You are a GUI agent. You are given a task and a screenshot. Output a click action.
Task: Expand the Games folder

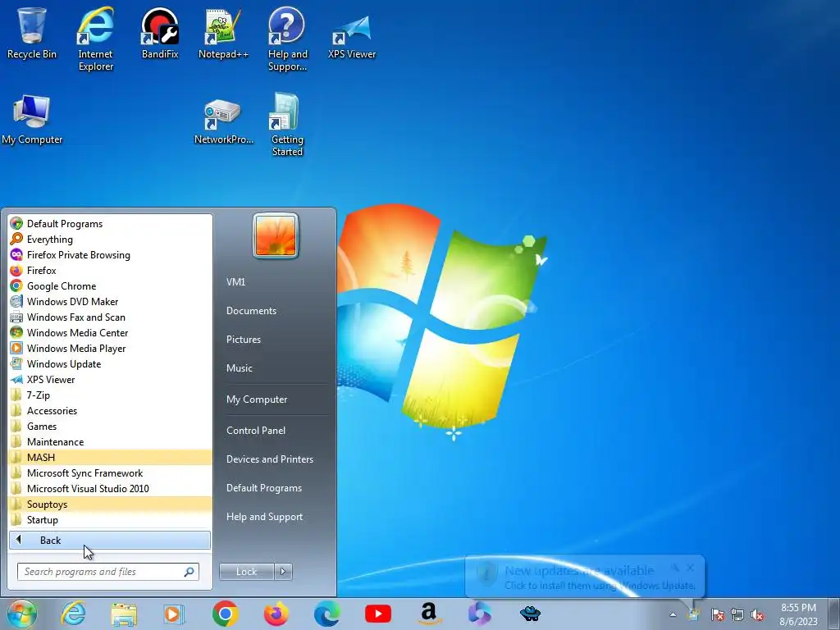tap(111, 426)
